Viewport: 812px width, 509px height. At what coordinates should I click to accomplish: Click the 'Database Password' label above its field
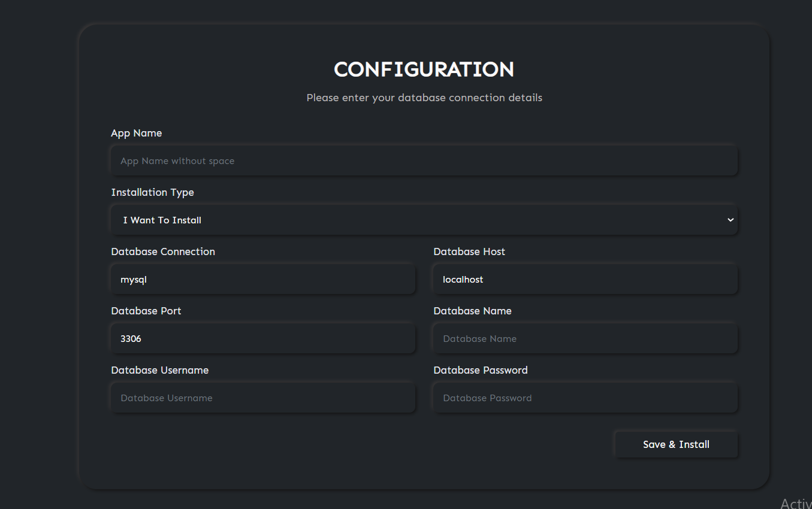[x=481, y=370]
